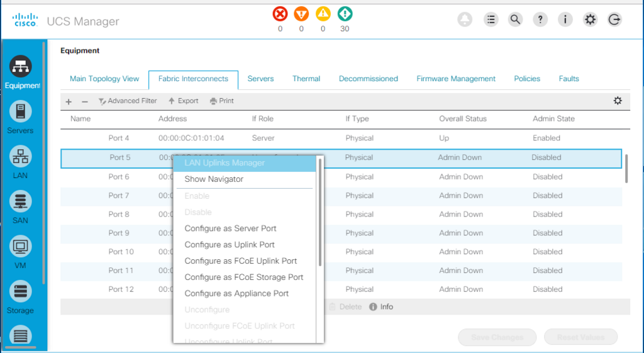This screenshot has height=353, width=644.
Task: Select the Port 6 row
Action: click(x=341, y=177)
